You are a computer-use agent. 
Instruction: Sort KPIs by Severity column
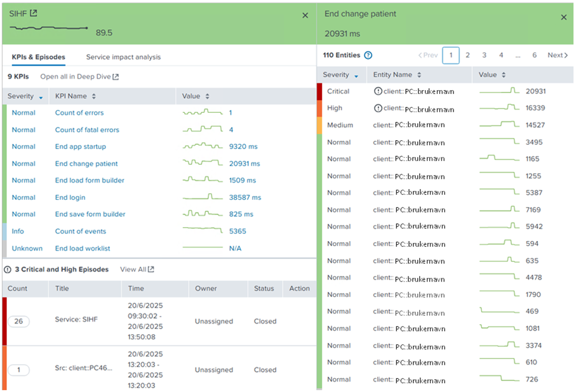tap(25, 96)
